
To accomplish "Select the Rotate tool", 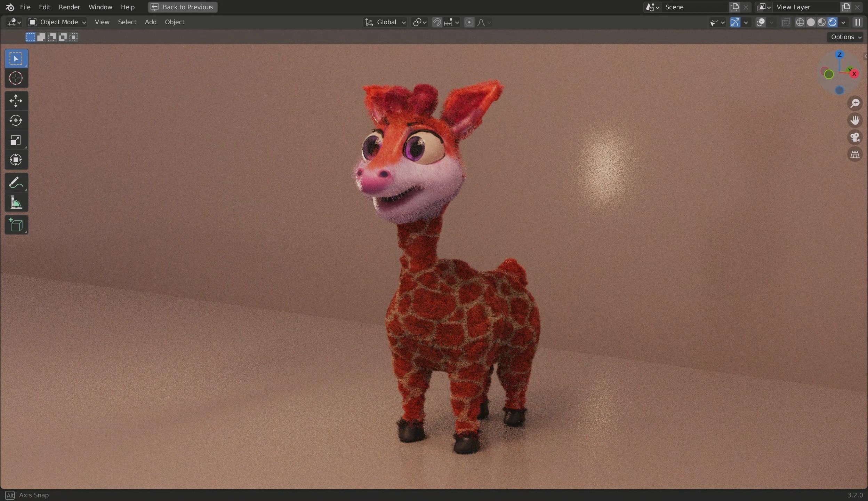I will click(x=16, y=120).
